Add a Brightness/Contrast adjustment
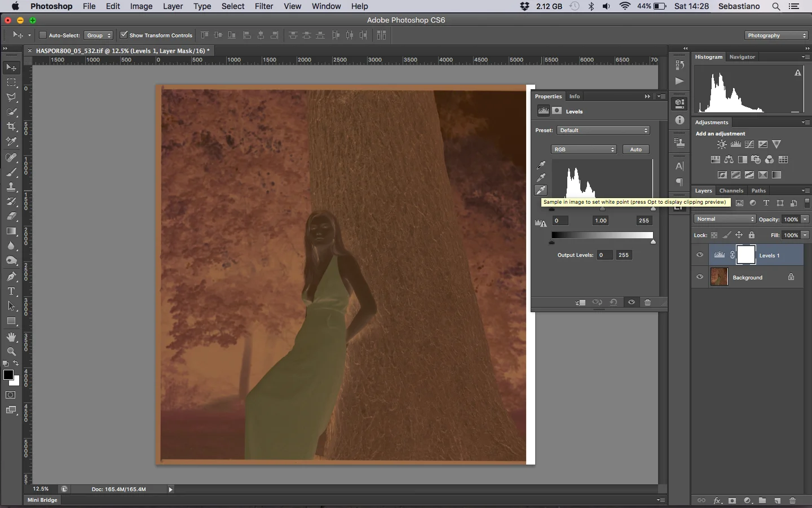This screenshot has width=812, height=508. tap(722, 144)
